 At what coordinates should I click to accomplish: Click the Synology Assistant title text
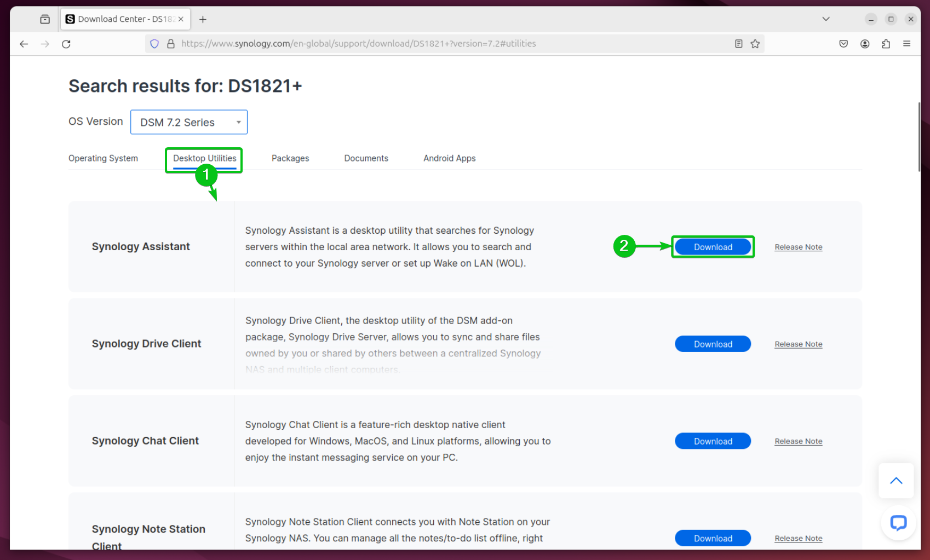pyautogui.click(x=141, y=246)
